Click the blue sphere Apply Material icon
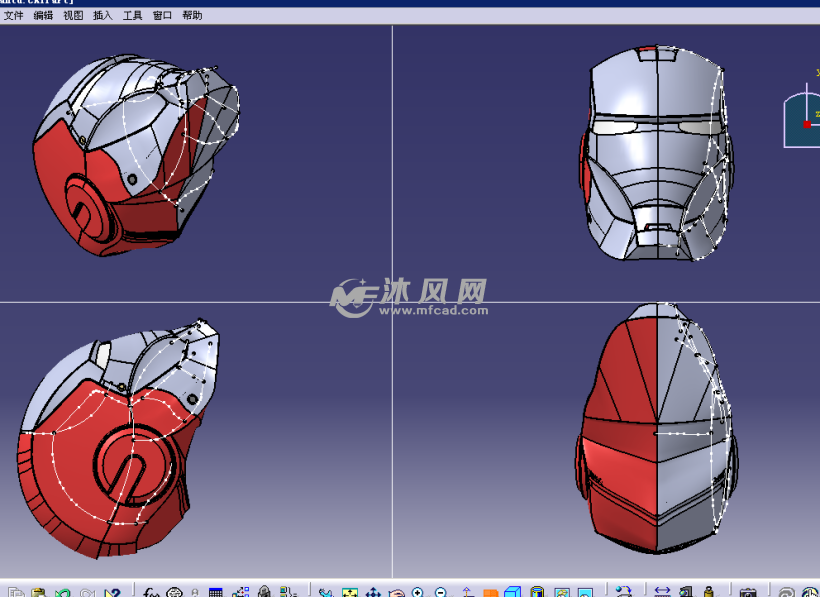 [623, 592]
